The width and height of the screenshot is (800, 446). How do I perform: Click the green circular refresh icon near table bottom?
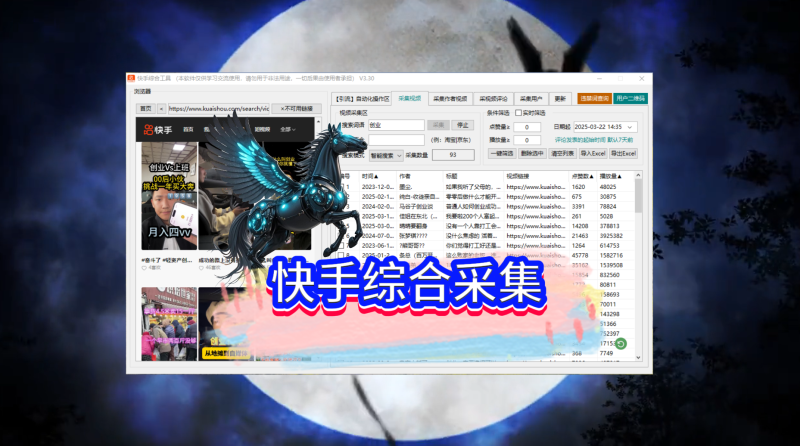click(620, 343)
